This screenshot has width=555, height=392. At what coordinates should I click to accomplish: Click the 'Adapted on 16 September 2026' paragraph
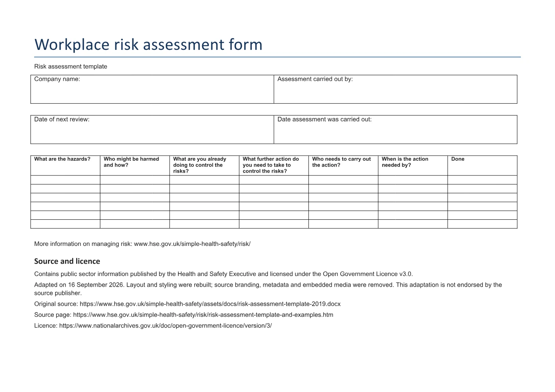click(268, 289)
